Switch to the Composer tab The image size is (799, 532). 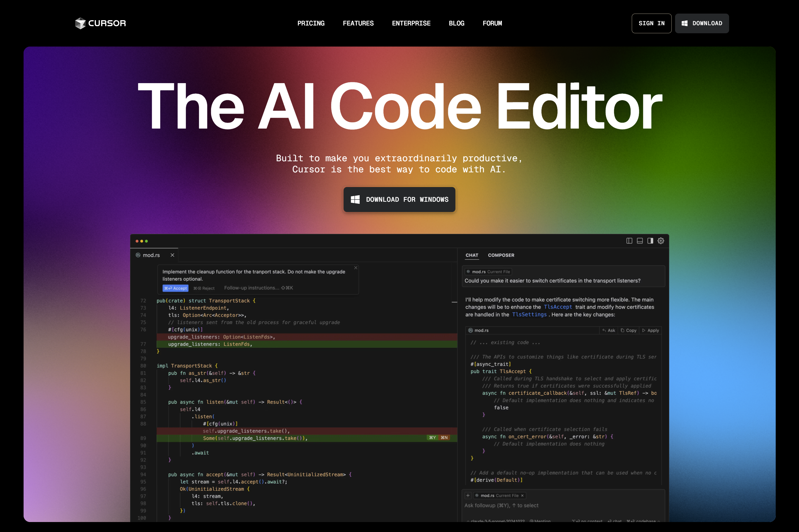coord(501,255)
